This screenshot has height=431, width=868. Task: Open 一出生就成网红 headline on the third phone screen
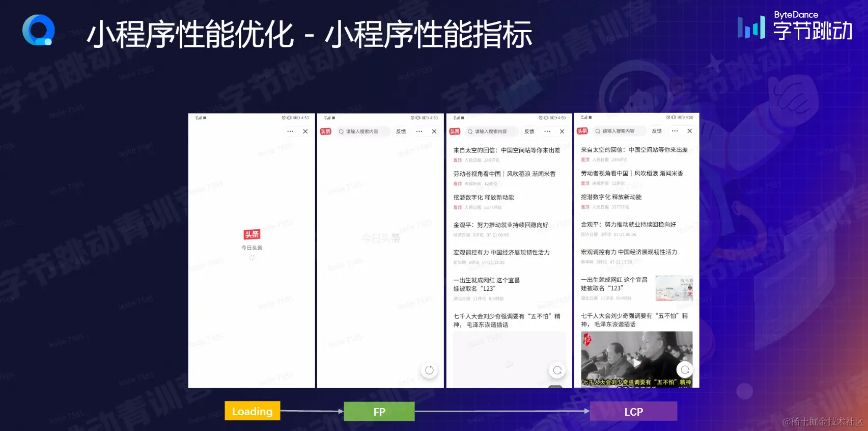(x=487, y=284)
